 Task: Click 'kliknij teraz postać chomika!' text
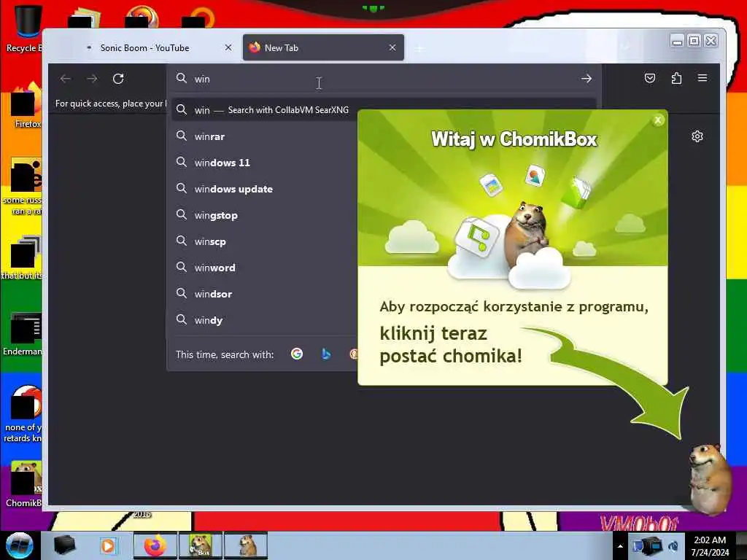click(x=451, y=345)
